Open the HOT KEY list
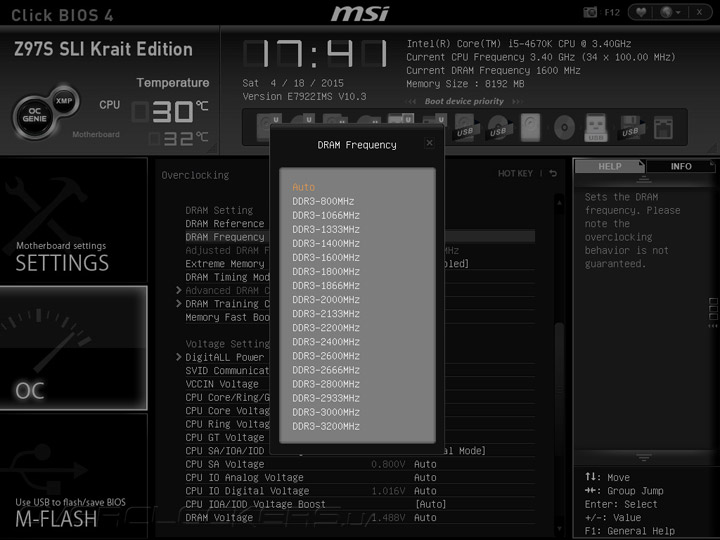The width and height of the screenshot is (720, 540). click(x=515, y=174)
